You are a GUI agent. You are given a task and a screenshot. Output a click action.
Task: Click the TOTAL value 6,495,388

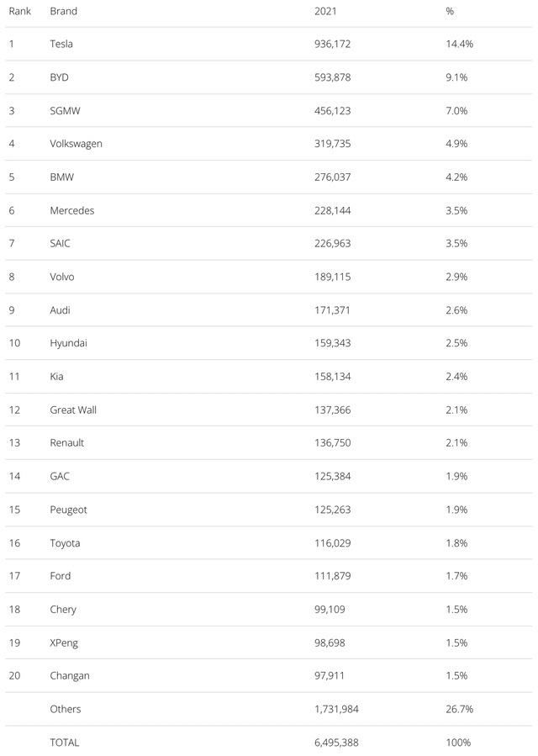[336, 743]
